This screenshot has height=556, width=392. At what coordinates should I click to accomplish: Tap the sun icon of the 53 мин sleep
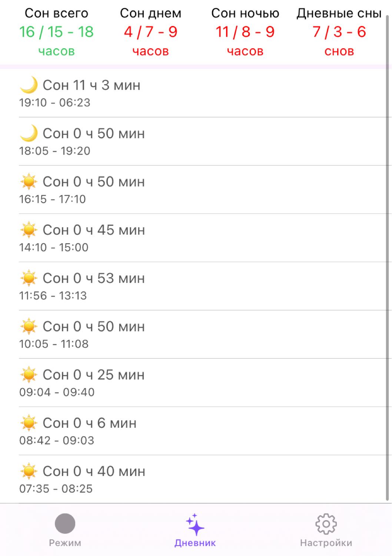(29, 278)
